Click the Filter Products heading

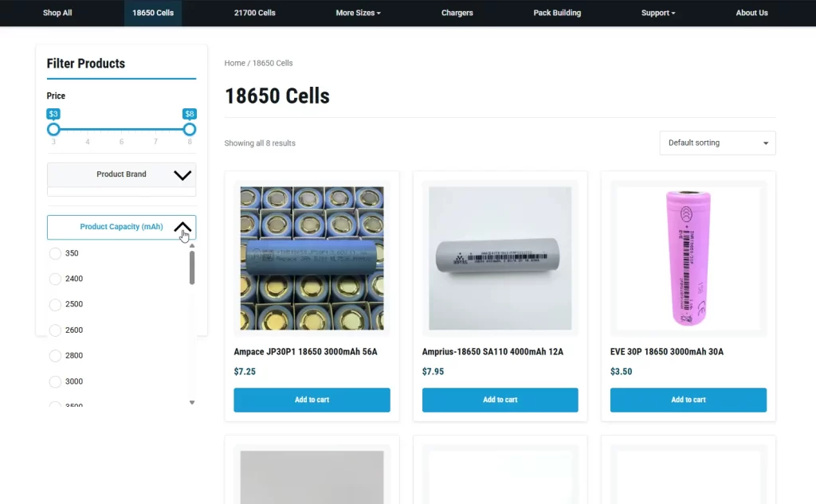(86, 64)
